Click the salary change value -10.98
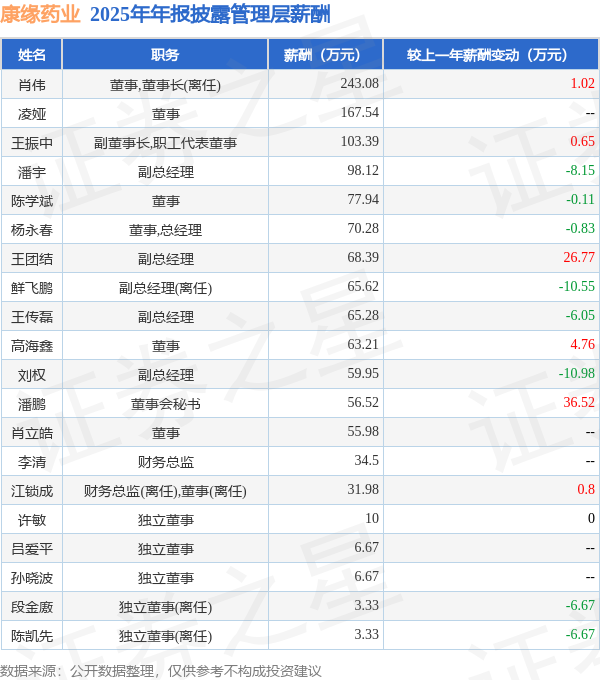 [x=577, y=373]
